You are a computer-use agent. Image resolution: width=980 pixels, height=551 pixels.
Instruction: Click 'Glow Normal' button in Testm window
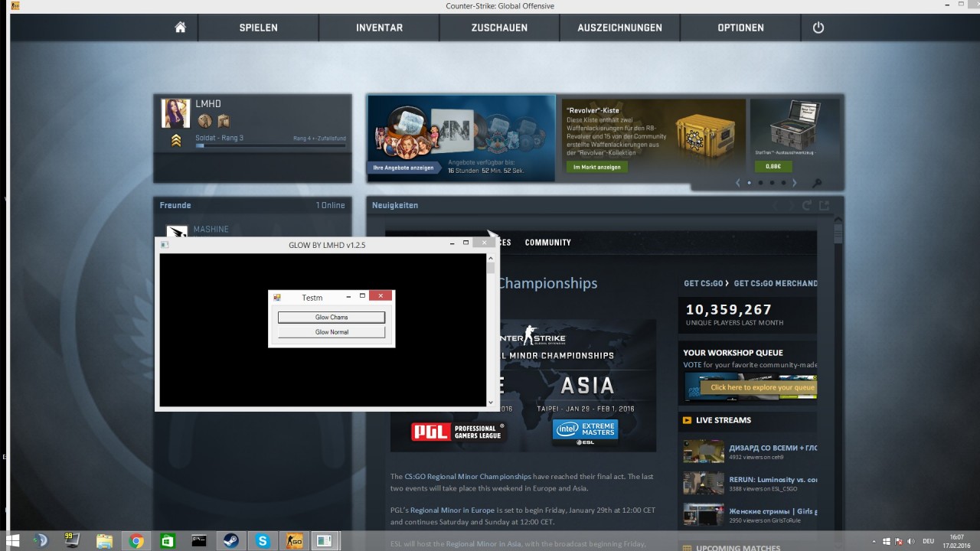[x=332, y=332]
